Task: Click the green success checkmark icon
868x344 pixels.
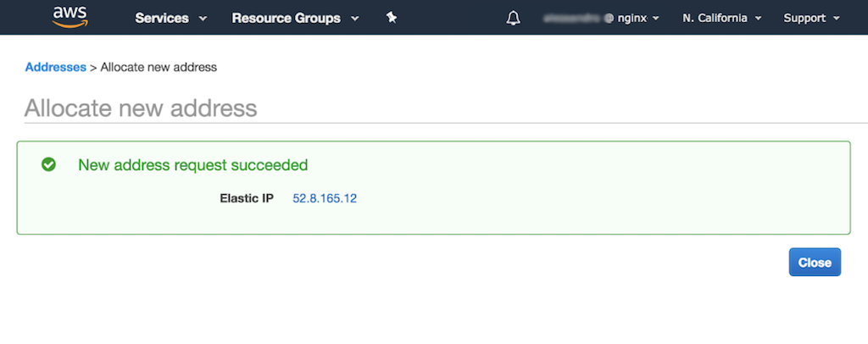Action: [49, 164]
